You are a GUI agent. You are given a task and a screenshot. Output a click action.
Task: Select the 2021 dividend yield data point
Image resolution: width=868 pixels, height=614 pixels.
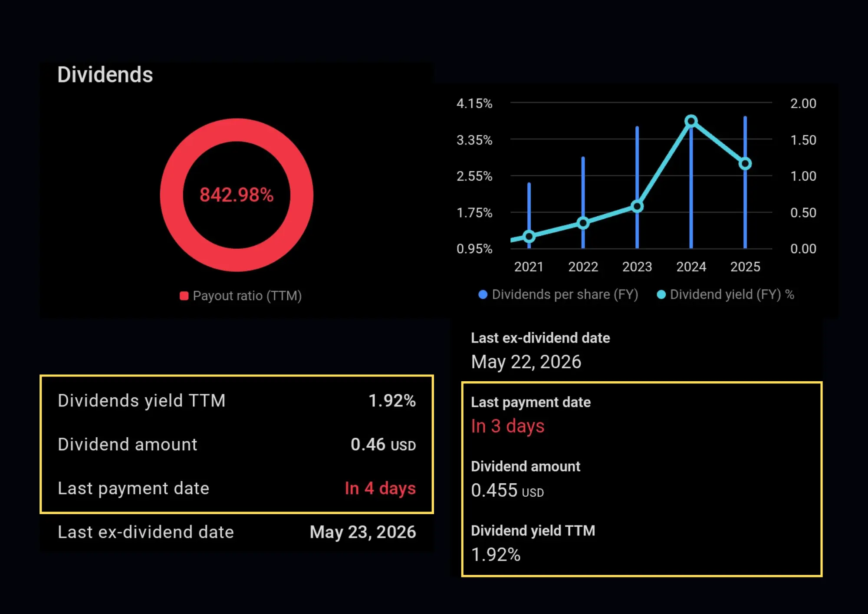(x=529, y=236)
